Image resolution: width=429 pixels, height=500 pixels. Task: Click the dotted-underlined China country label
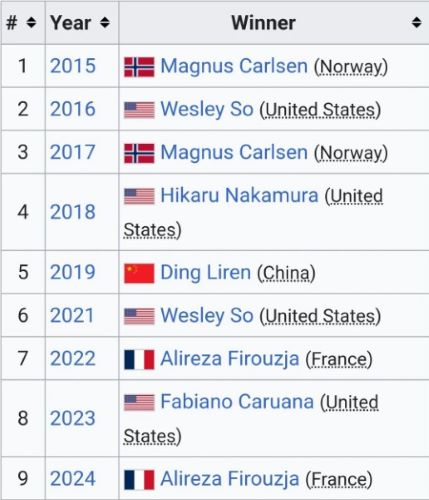[x=286, y=274]
